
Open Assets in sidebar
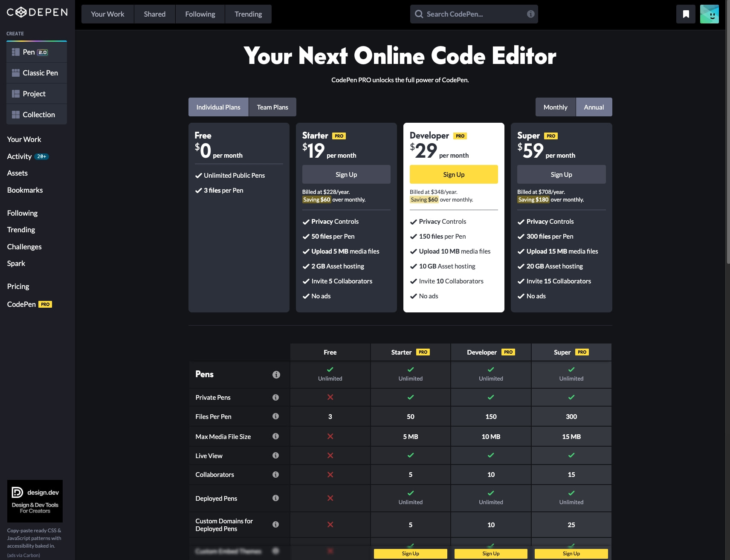click(x=17, y=173)
